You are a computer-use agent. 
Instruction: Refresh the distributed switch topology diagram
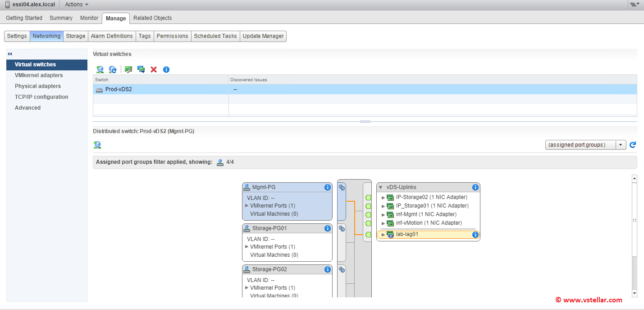click(x=633, y=145)
